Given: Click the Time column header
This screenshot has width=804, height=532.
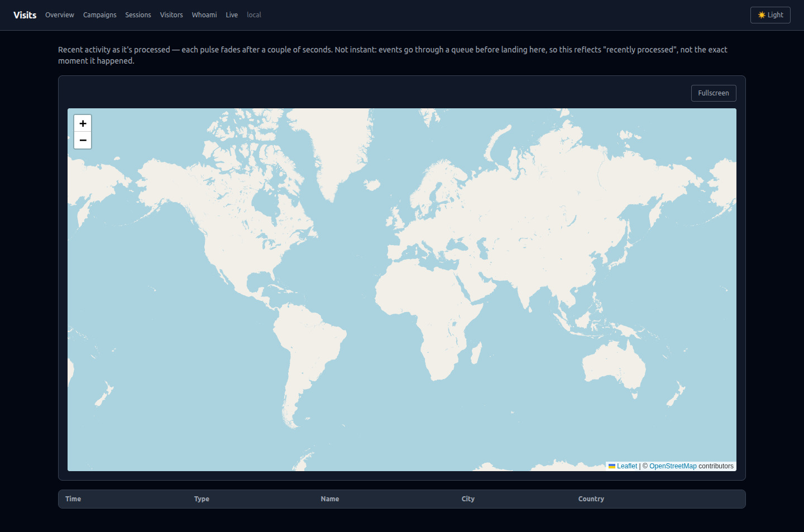Looking at the screenshot, I should pyautogui.click(x=73, y=499).
